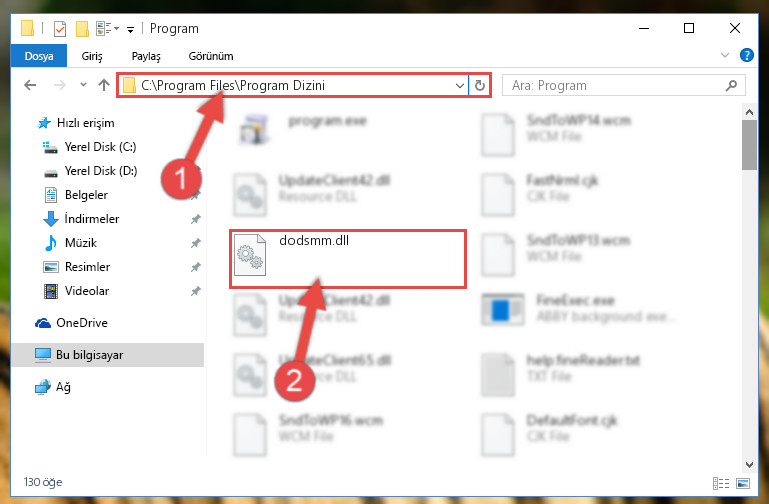The width and height of the screenshot is (769, 504).
Task: Open the Görünüm ribbon tab
Action: (211, 56)
